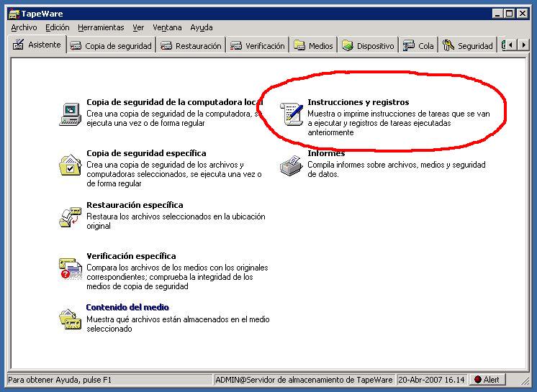Viewport: 537px width, 392px height.
Task: Click the media content cassette folder icon
Action: pyautogui.click(x=71, y=319)
